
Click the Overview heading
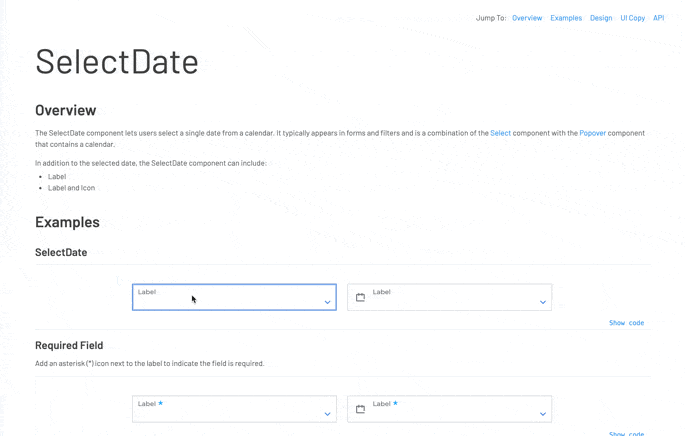pos(66,111)
